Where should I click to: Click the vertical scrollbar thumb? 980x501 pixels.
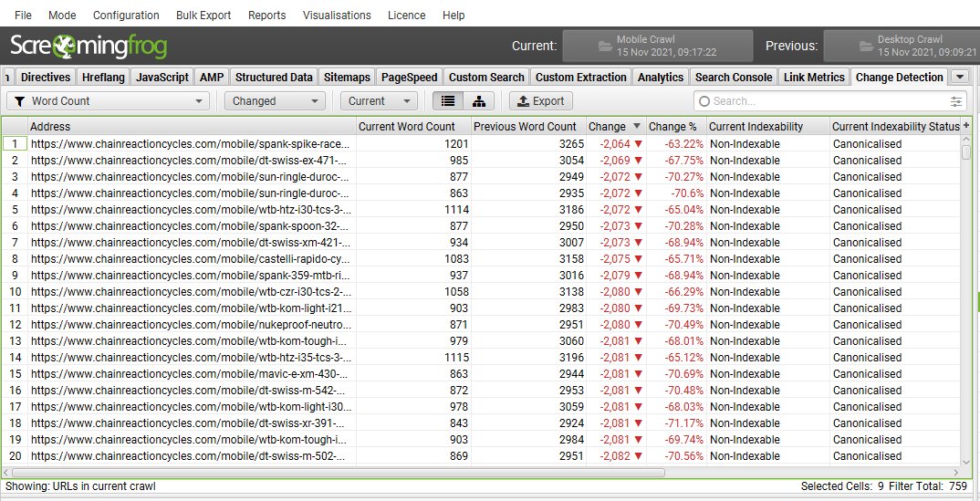(966, 151)
